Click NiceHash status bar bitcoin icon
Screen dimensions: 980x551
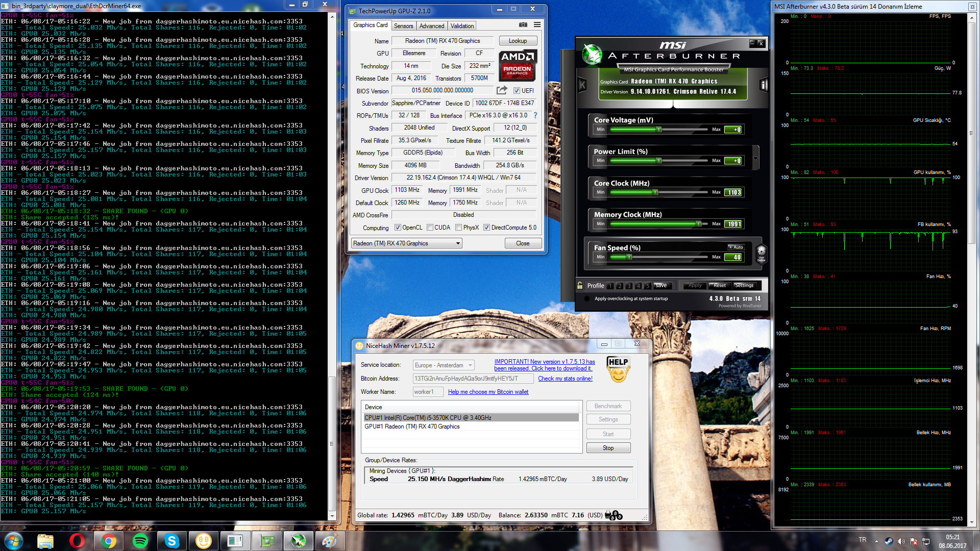[x=614, y=515]
